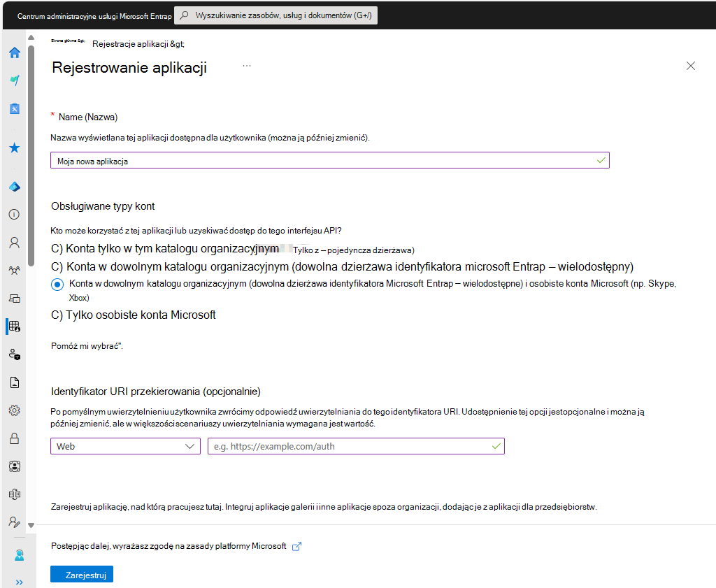Click the down arrow of the sidebar scrollbar
The image size is (716, 588).
[31, 526]
